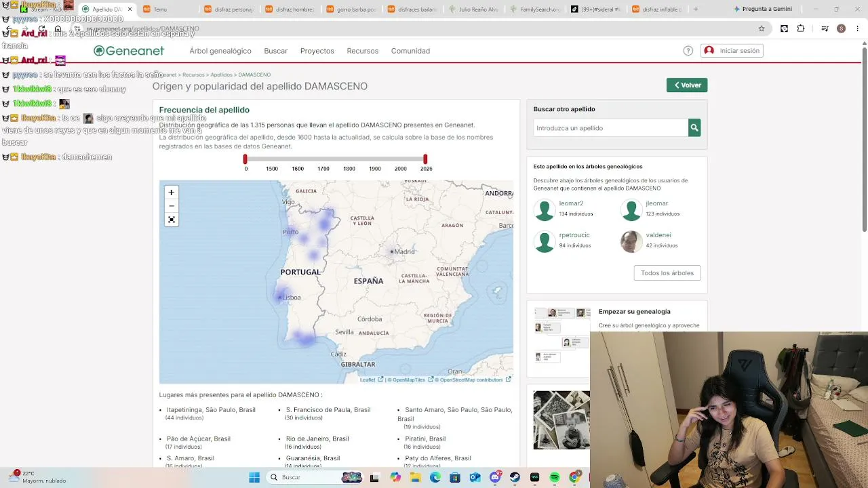Click the 1800 mark on the year slider
Viewport: 868px width, 488px height.
349,169
